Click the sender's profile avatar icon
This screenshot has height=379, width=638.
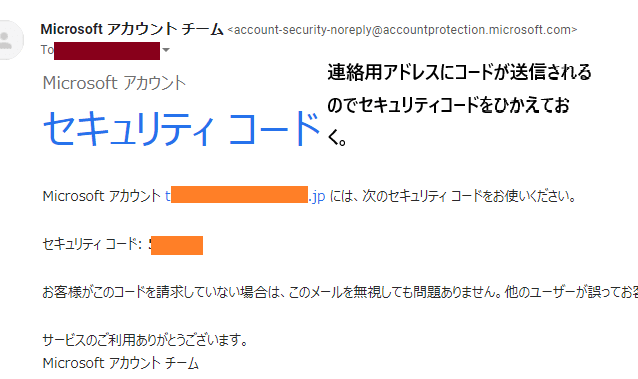(9, 40)
